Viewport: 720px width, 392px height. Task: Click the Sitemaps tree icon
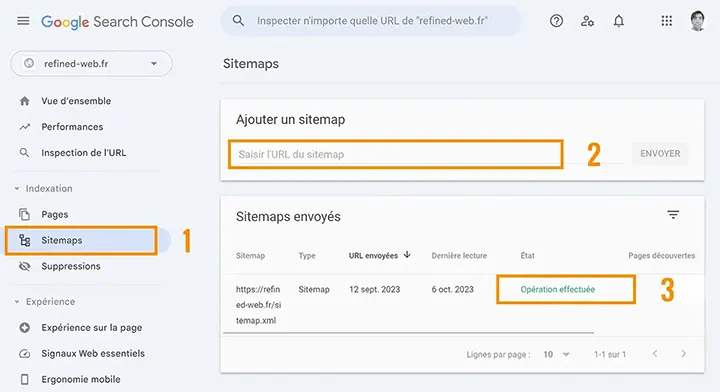click(24, 240)
